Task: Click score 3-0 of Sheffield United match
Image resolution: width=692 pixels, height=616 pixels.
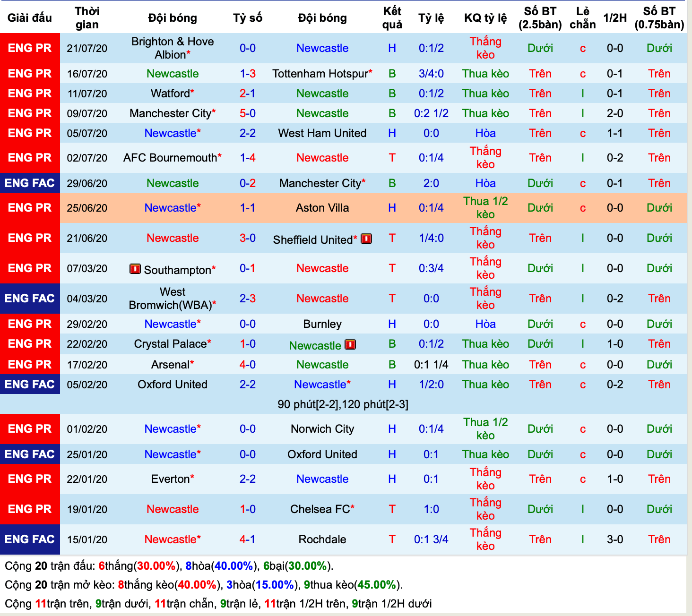Action: pos(248,238)
